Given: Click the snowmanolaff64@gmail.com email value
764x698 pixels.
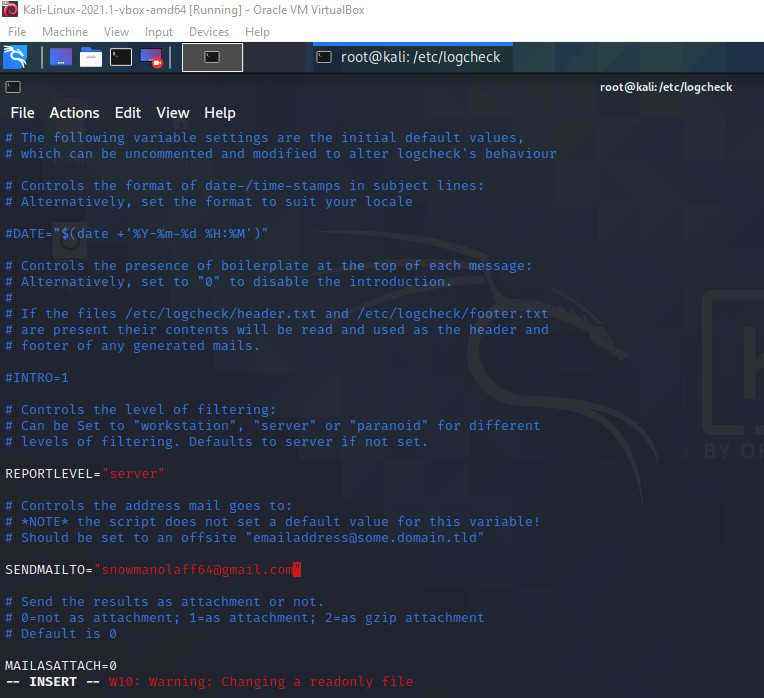Looking at the screenshot, I should click(197, 569).
